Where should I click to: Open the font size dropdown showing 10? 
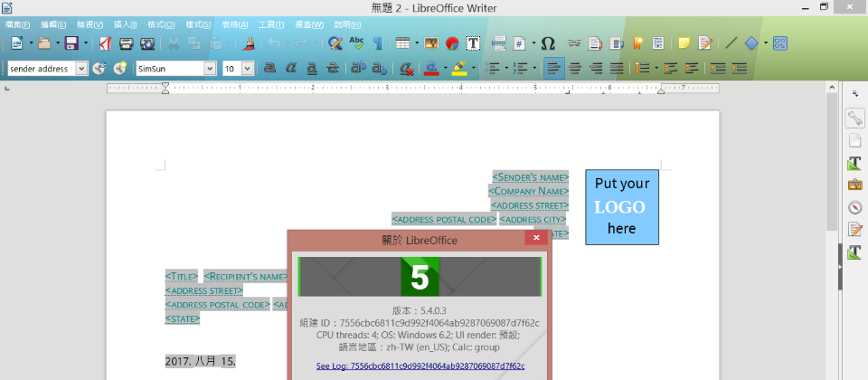(x=247, y=68)
